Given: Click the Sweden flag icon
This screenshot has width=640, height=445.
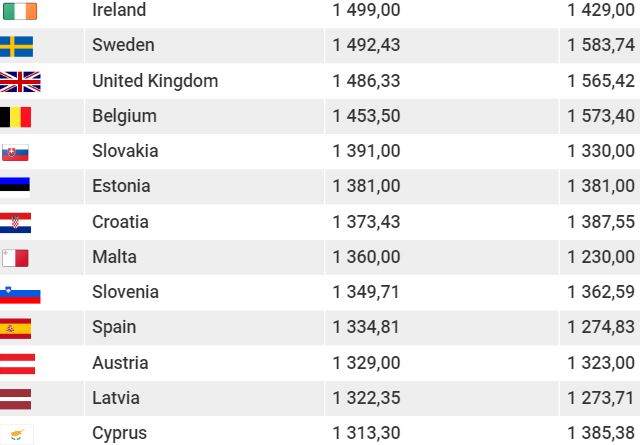Looking at the screenshot, I should point(16,46).
